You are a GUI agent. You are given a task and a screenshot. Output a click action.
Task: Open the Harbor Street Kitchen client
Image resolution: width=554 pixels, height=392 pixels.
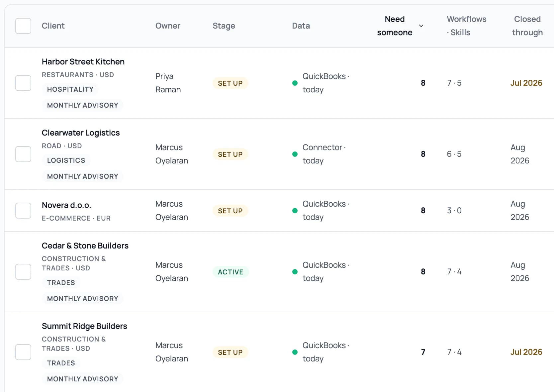83,62
